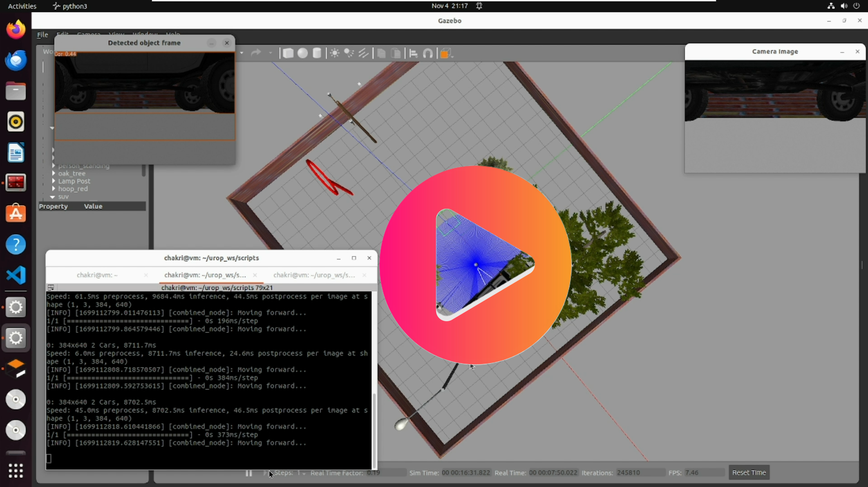Image resolution: width=868 pixels, height=487 pixels.
Task: Open LibreOffice Writer from the dock
Action: (x=16, y=153)
